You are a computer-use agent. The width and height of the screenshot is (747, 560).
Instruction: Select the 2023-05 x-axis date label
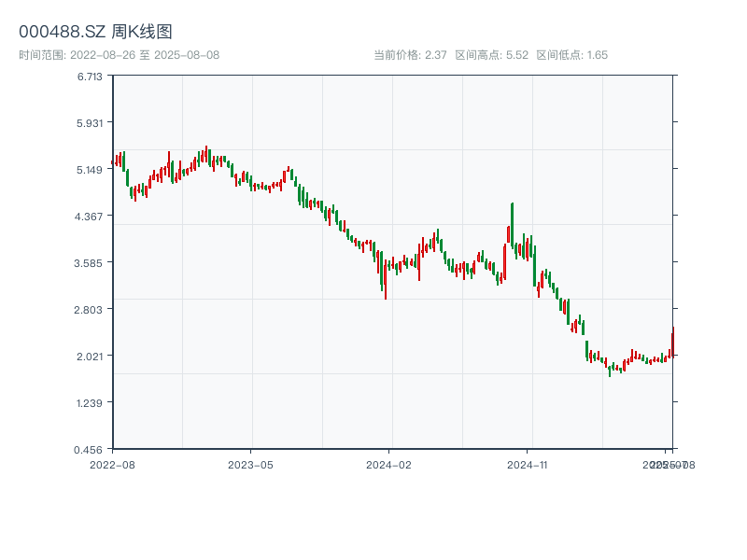point(250,464)
